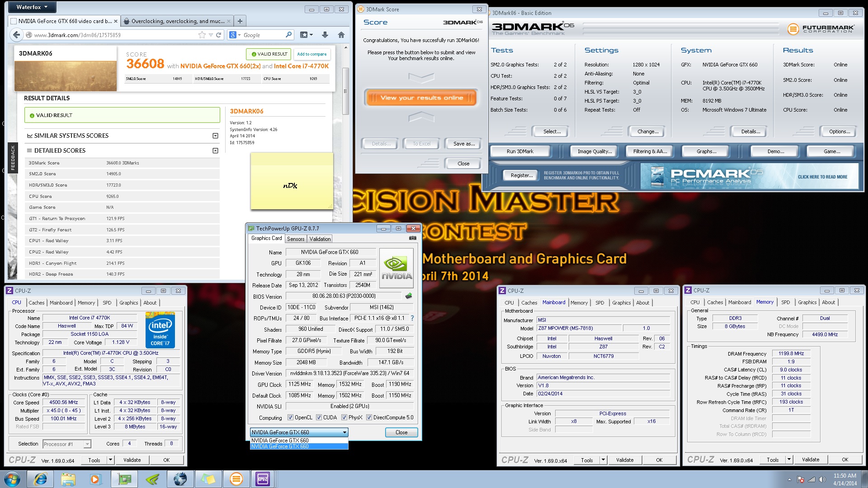Open the Bus Interface question mark help
Viewport: 868px width, 488px height.
pyautogui.click(x=412, y=318)
